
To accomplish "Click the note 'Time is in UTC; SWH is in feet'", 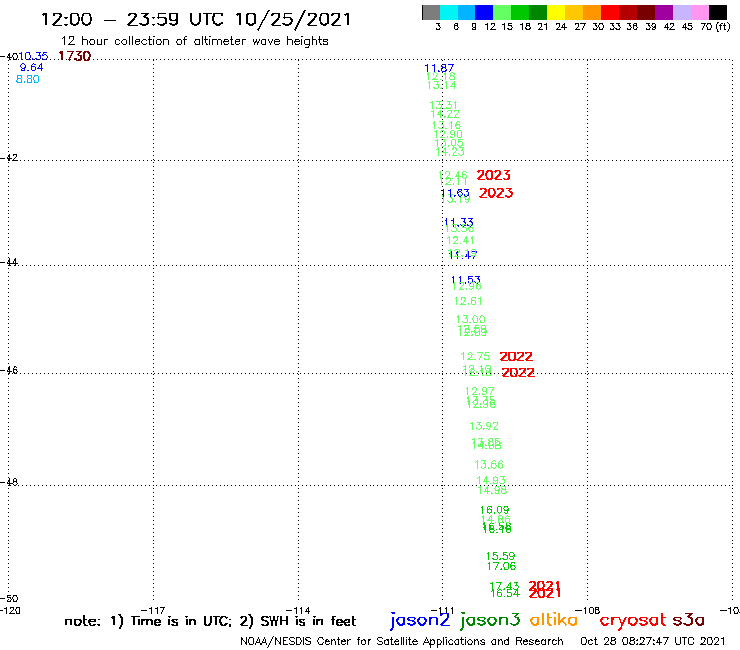I will point(210,621).
